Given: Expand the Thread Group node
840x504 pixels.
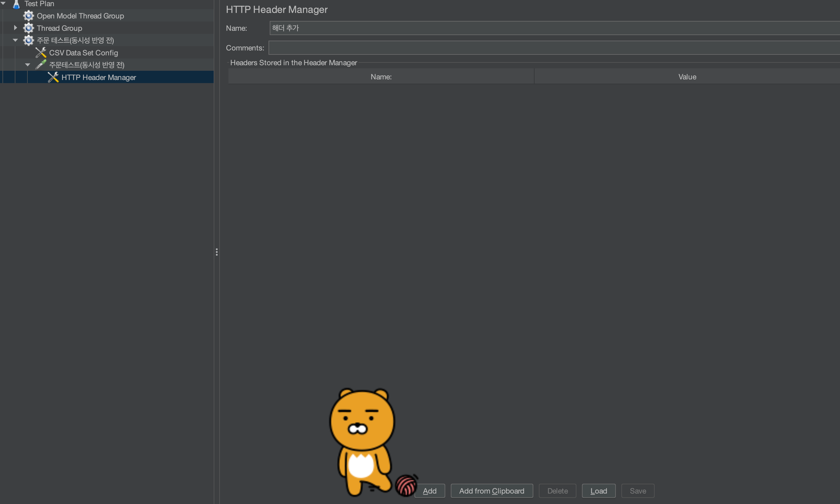Looking at the screenshot, I should point(15,27).
